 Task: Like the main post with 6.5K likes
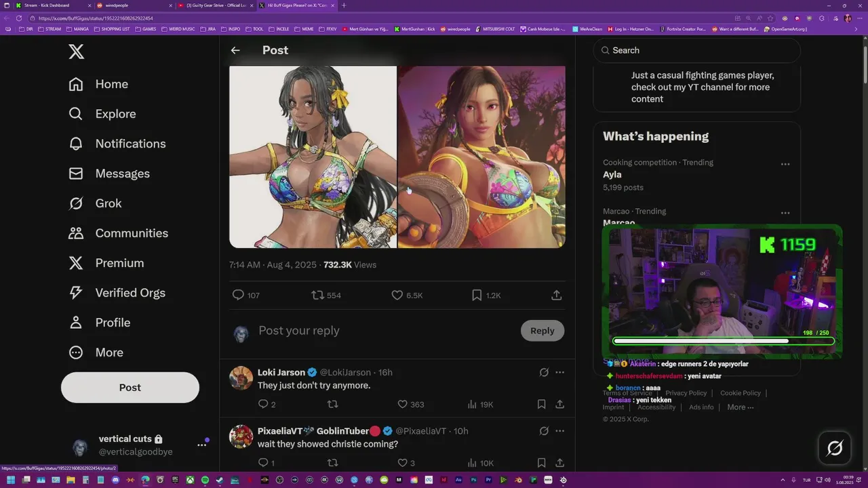point(397,295)
